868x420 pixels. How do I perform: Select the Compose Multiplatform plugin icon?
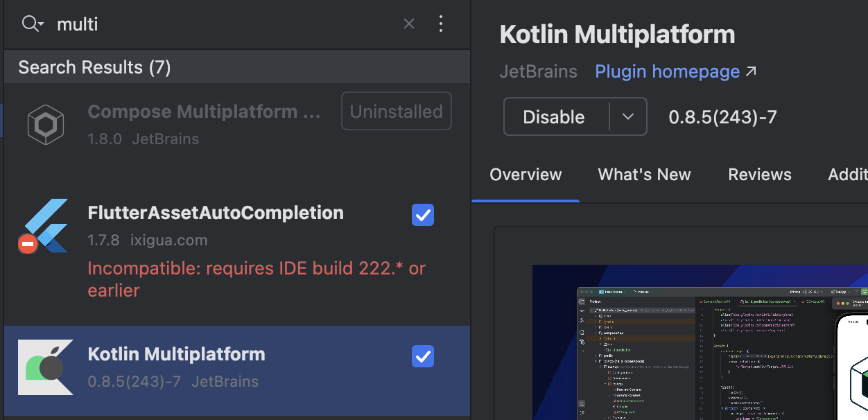click(46, 125)
